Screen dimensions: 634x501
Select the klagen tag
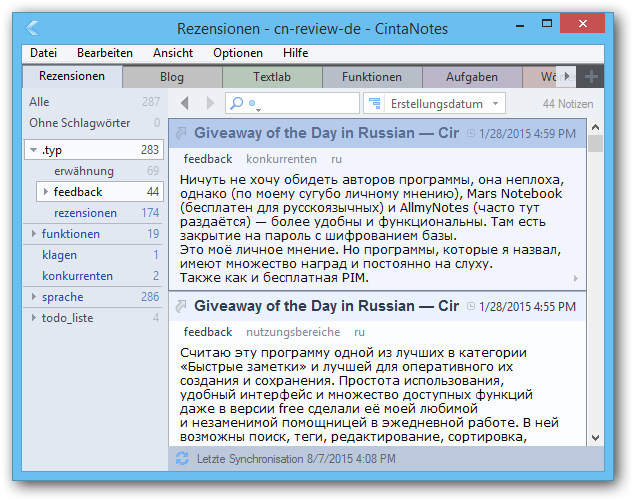pyautogui.click(x=94, y=255)
